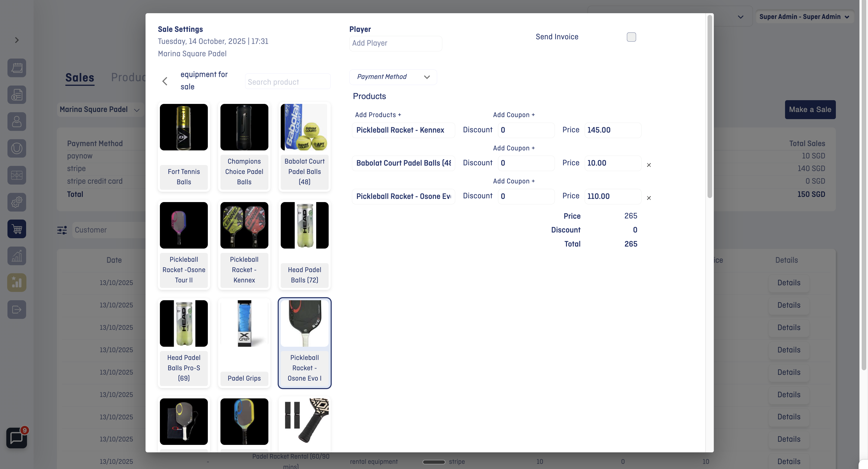868x469 pixels.
Task: Click the filter icon beside Customer field
Action: pos(62,230)
